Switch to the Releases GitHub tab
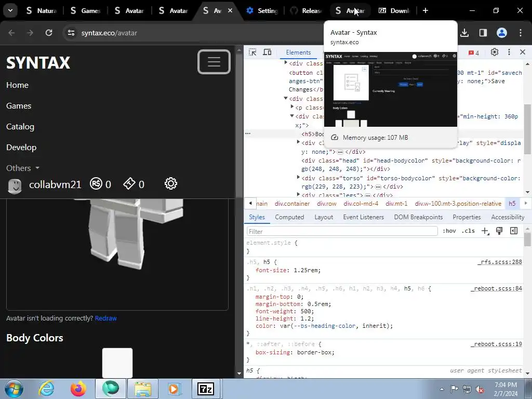 (x=306, y=10)
